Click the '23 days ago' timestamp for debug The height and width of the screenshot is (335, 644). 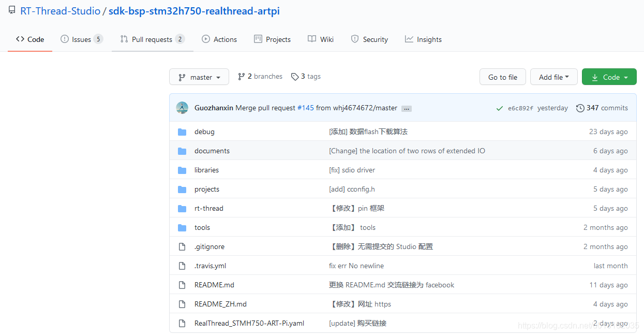[608, 132]
